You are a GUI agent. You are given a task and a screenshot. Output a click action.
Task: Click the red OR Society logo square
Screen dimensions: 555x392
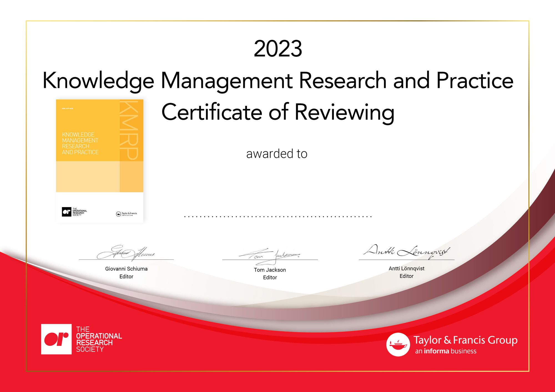point(56,339)
